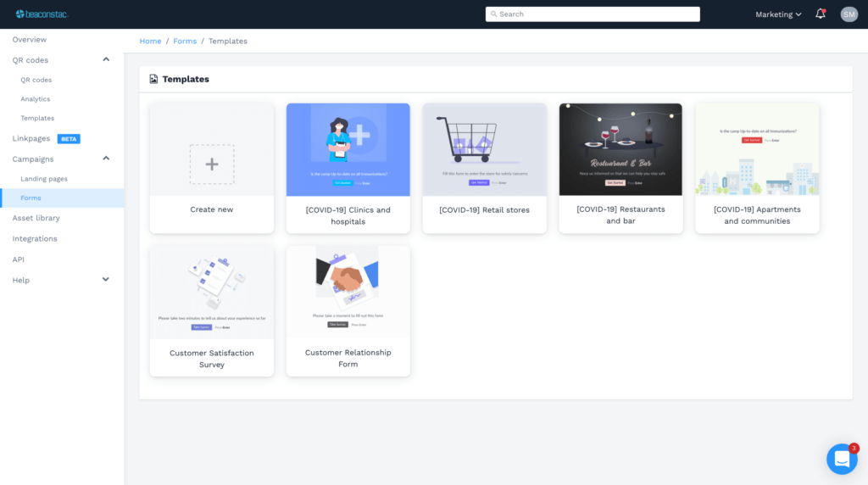868x485 pixels.
Task: Open Linkpages in the sidebar
Action: coord(31,138)
